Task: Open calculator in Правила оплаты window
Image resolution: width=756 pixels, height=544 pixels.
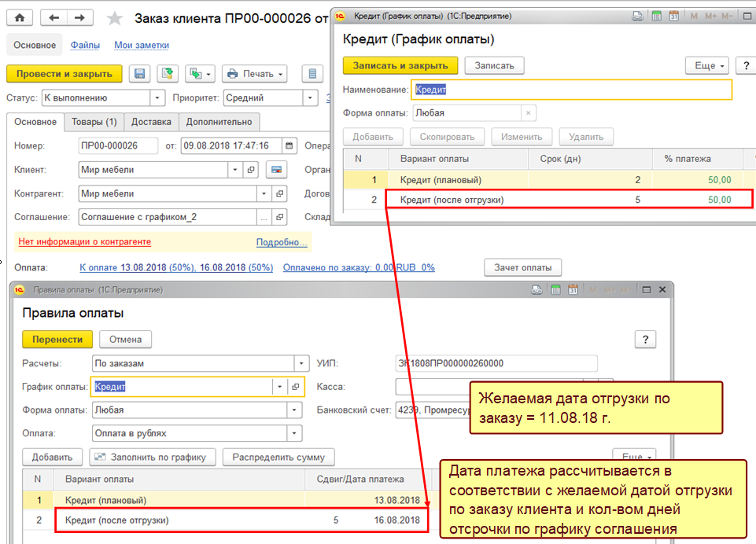Action: 555,289
